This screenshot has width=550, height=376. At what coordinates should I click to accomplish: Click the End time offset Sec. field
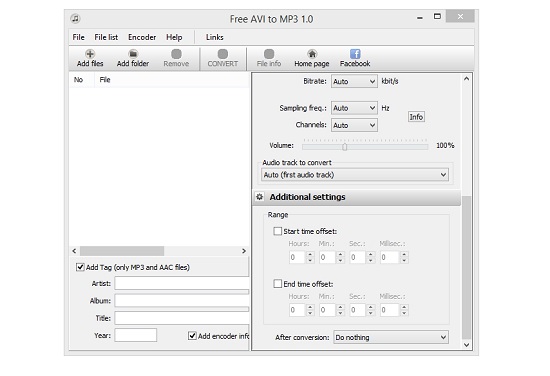358,310
